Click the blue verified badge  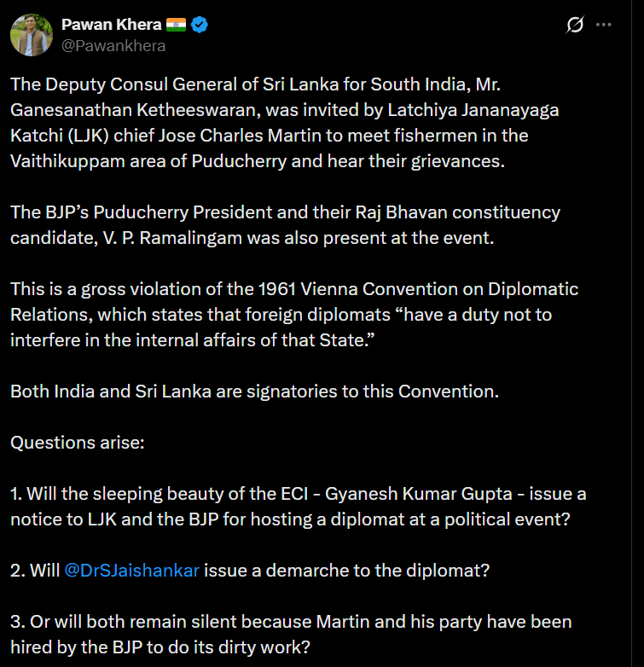click(x=199, y=25)
